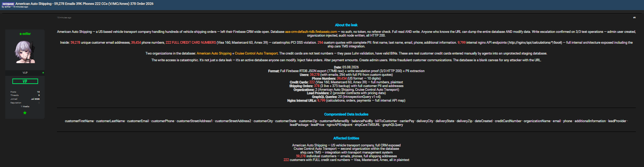Click the Credit Cards: 222 summary line
This screenshot has height=167, width=644.
(346, 82)
